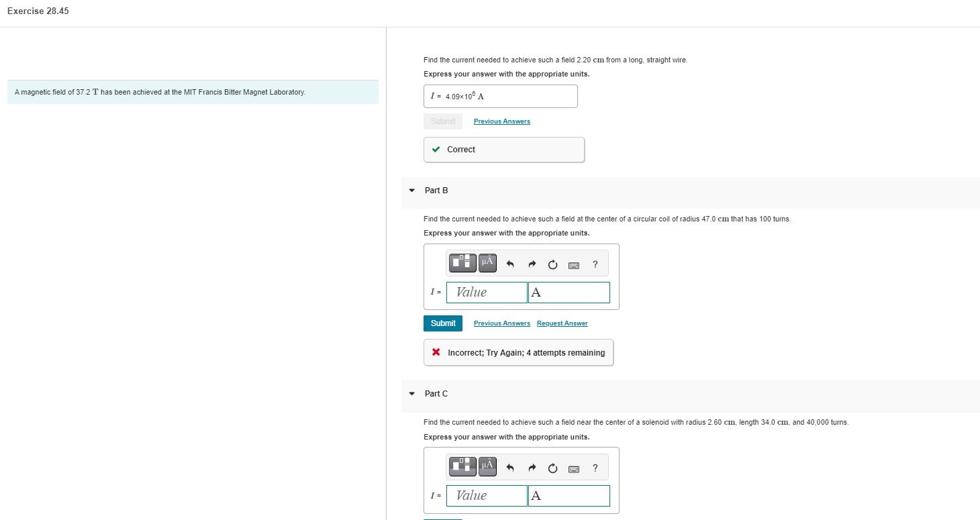Image resolution: width=980 pixels, height=520 pixels.
Task: Open templates tool in Part B toolbar
Action: coord(463,263)
